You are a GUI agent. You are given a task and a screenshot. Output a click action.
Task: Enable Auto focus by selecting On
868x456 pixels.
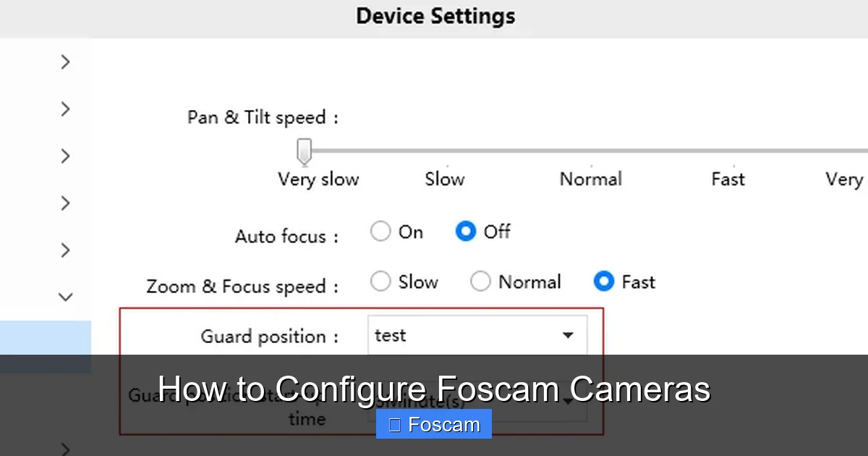[x=380, y=230]
